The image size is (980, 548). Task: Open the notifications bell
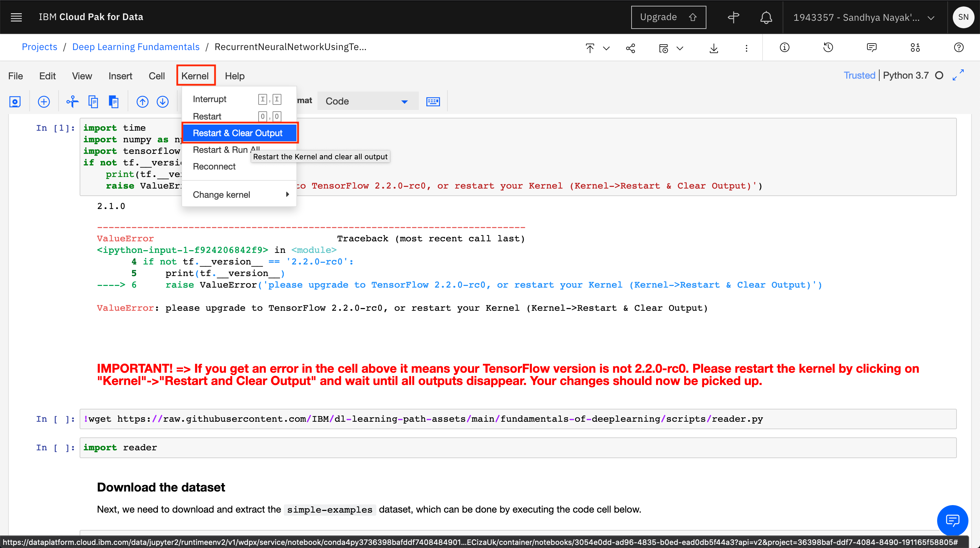[766, 17]
